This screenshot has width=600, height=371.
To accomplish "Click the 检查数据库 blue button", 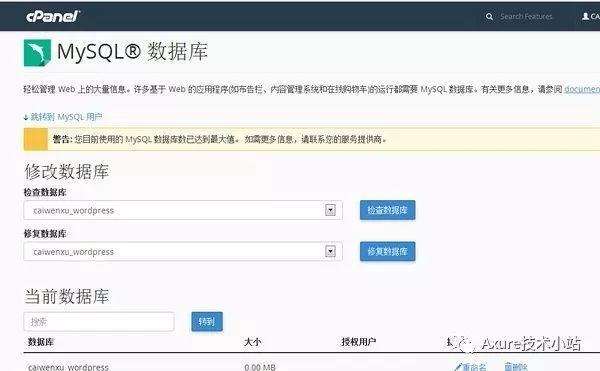I will (387, 210).
